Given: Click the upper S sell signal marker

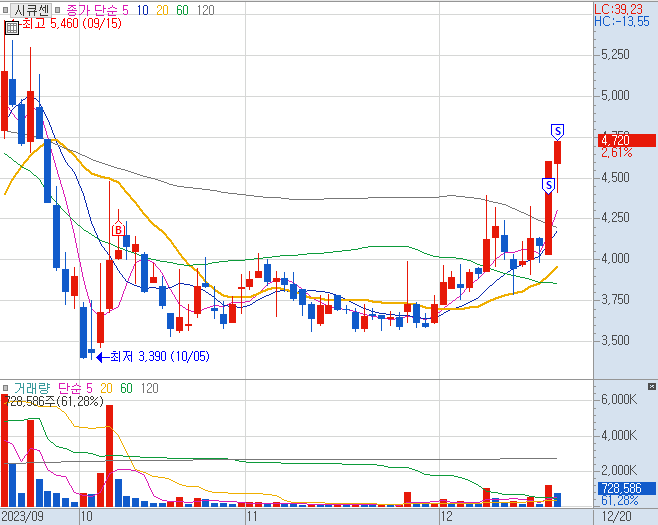Looking at the screenshot, I should tap(557, 132).
